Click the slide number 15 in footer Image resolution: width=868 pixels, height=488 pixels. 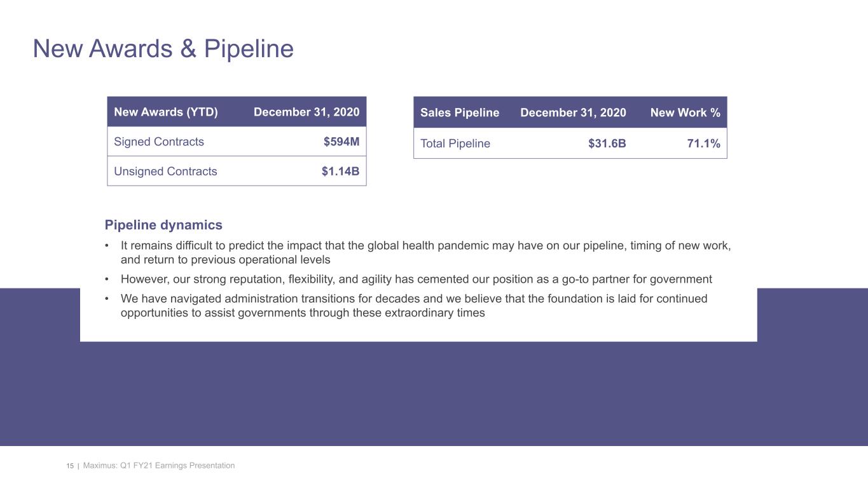point(70,466)
